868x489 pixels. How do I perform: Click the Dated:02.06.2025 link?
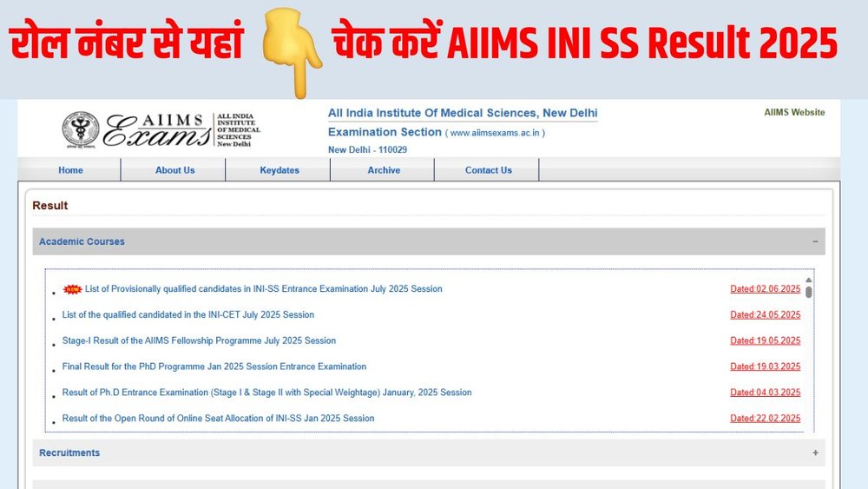tap(765, 288)
